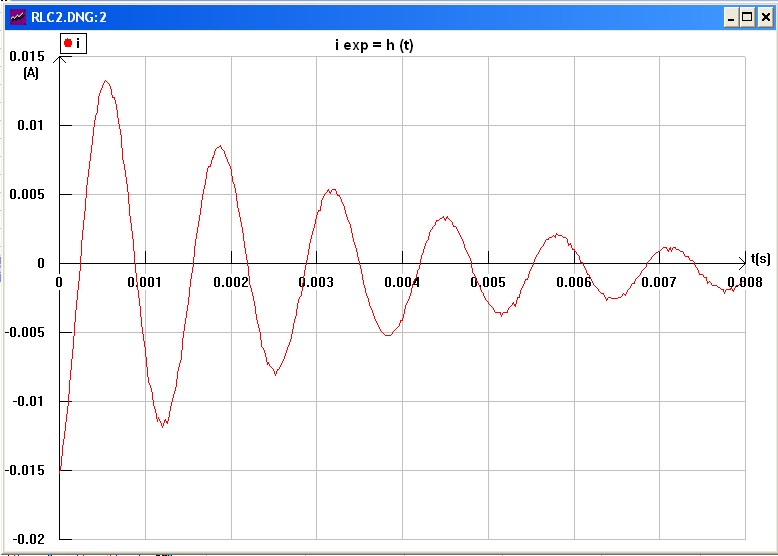Click the t(s) x-axis label
Screen dimensions: 778x556
[x=760, y=258]
